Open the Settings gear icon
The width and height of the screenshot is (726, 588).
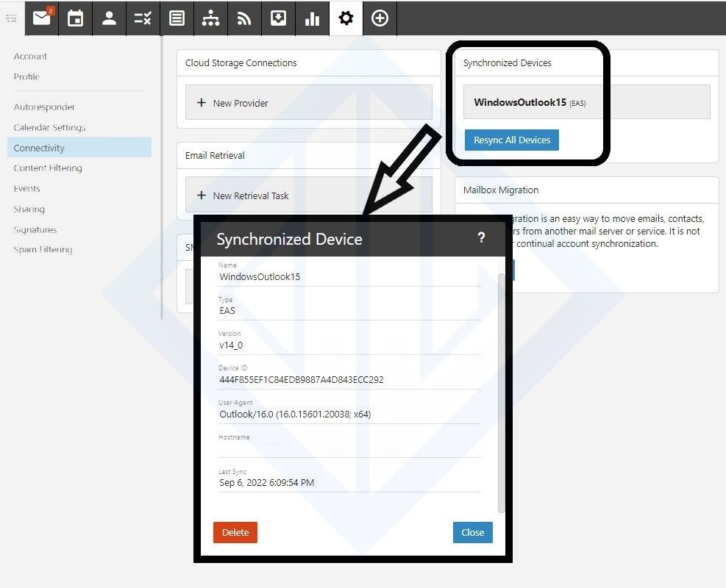point(346,18)
